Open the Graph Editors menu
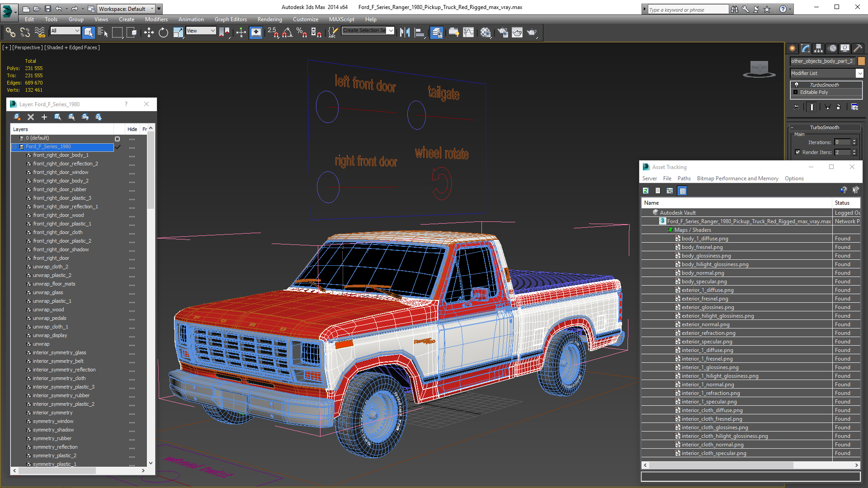This screenshot has height=488, width=868. [231, 19]
